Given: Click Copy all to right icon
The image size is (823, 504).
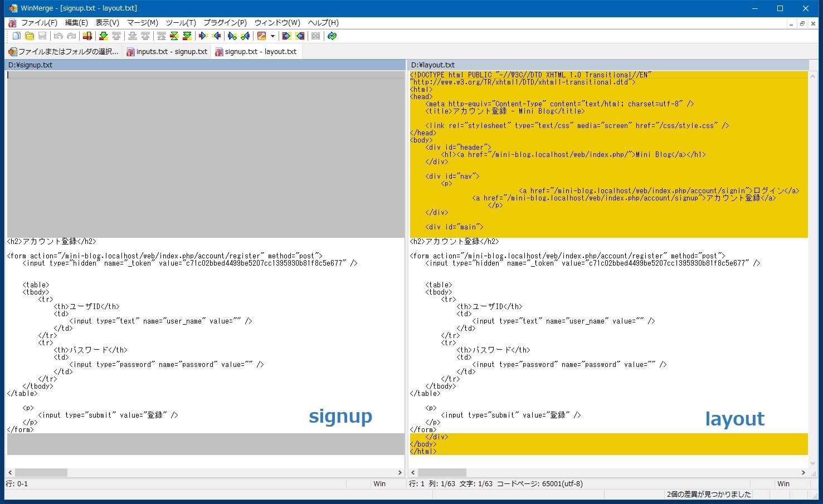Looking at the screenshot, I should pos(286,36).
